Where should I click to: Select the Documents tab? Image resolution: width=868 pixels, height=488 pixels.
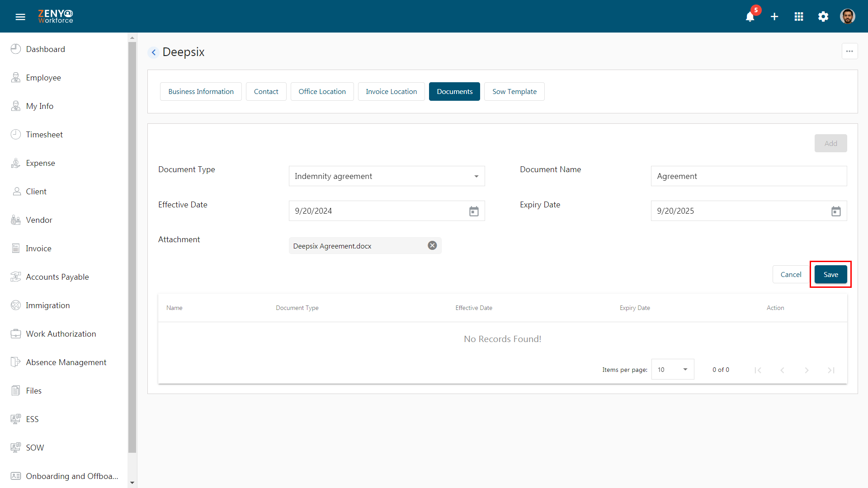[x=454, y=91]
